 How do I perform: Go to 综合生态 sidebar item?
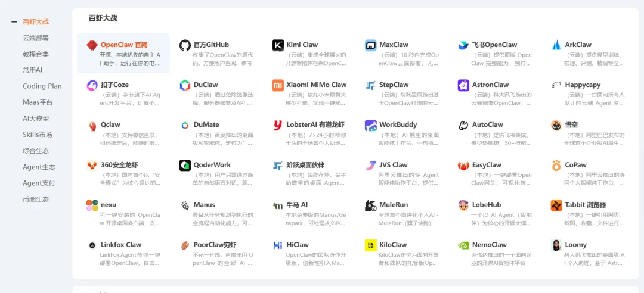click(x=36, y=151)
